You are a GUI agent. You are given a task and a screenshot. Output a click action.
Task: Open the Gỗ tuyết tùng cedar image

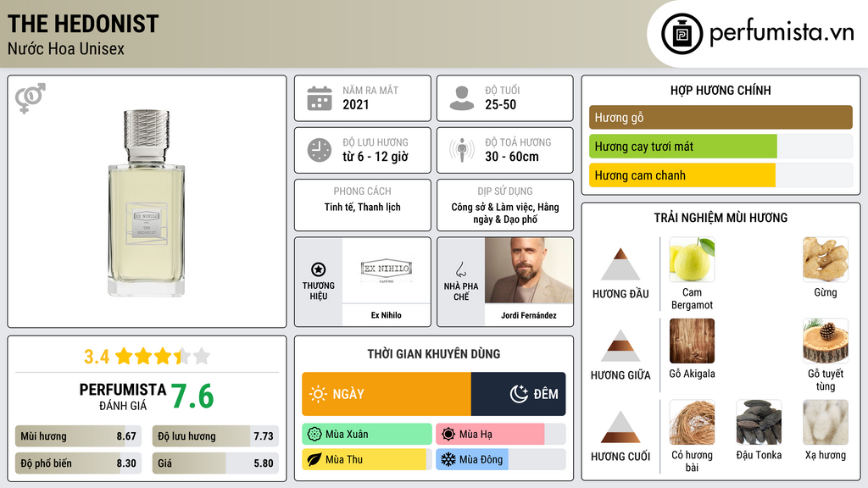pyautogui.click(x=826, y=341)
